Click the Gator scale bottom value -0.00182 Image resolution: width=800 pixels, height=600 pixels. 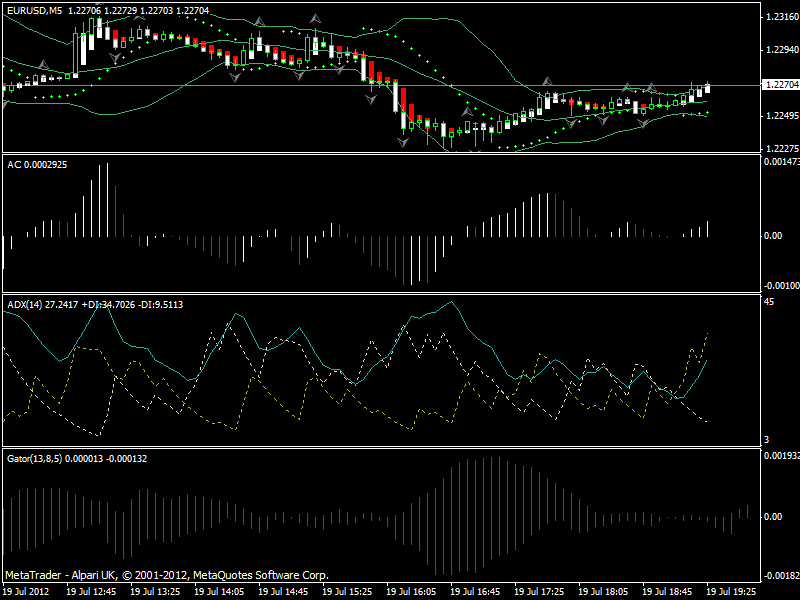[781, 576]
